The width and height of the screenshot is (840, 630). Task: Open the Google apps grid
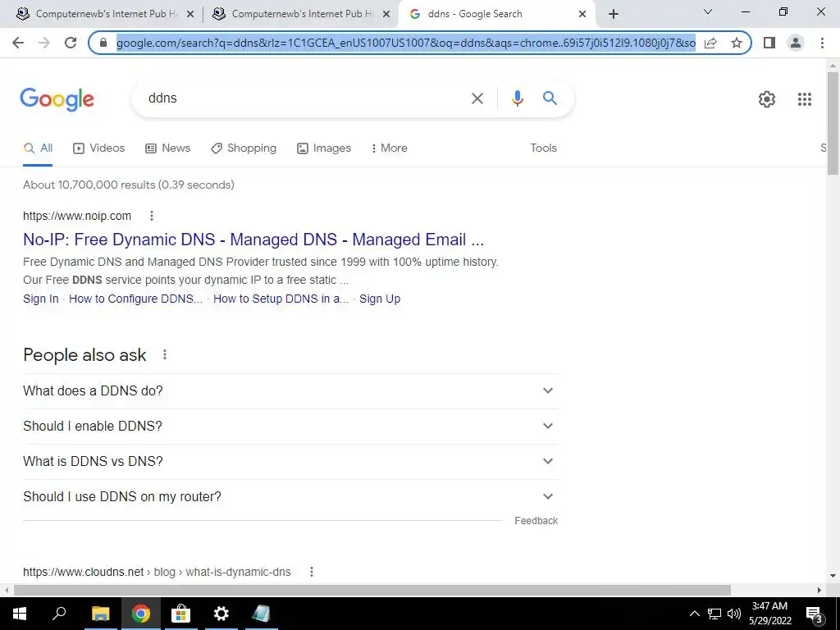805,99
